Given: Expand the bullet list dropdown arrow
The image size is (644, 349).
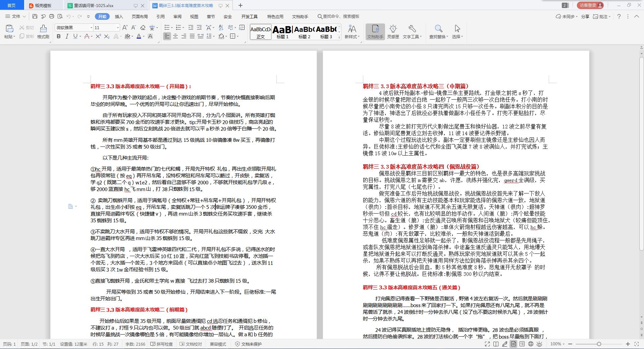Looking at the screenshot, I should pyautogui.click(x=172, y=28).
